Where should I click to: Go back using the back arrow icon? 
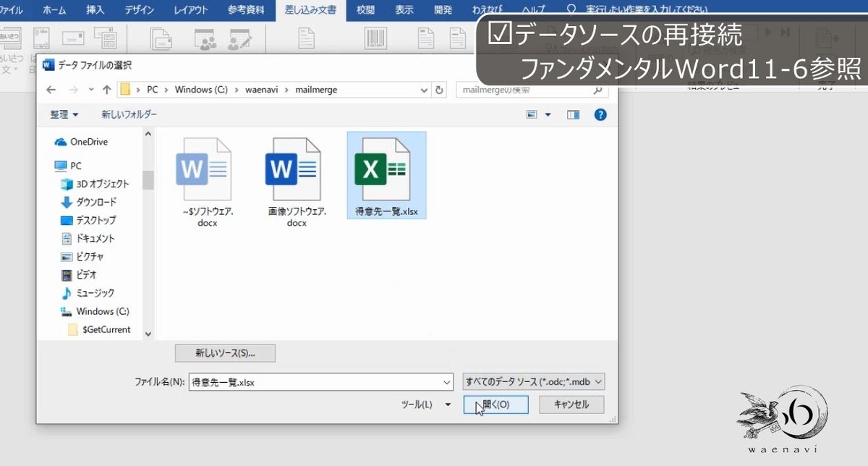51,89
